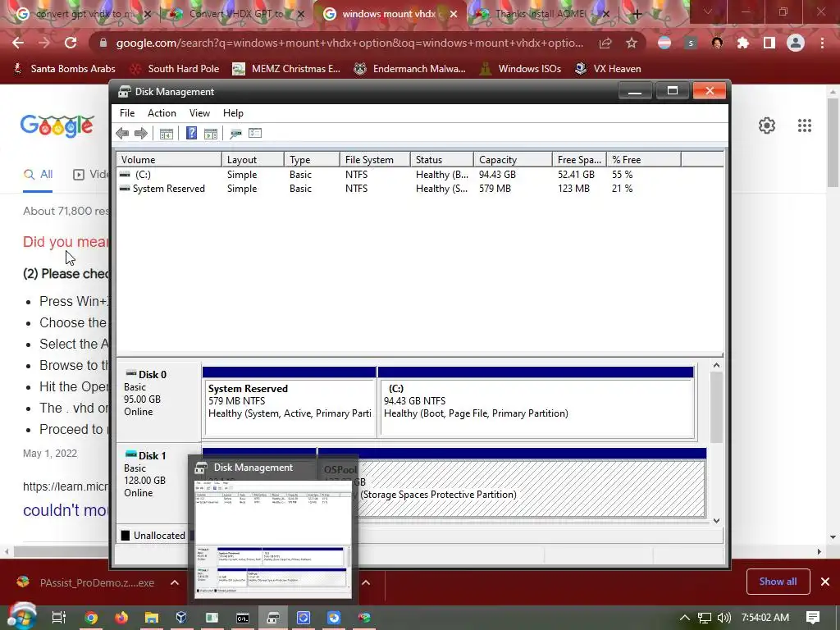Sort by the Capacity column header
The image size is (840, 630).
point(513,160)
